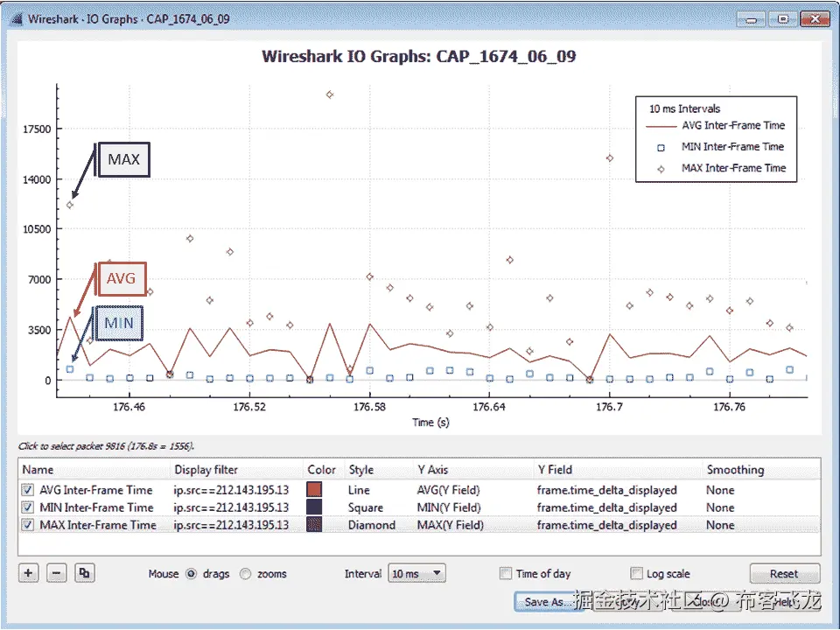Click the Name column header
Viewport: 840px width, 630px height.
(x=38, y=470)
